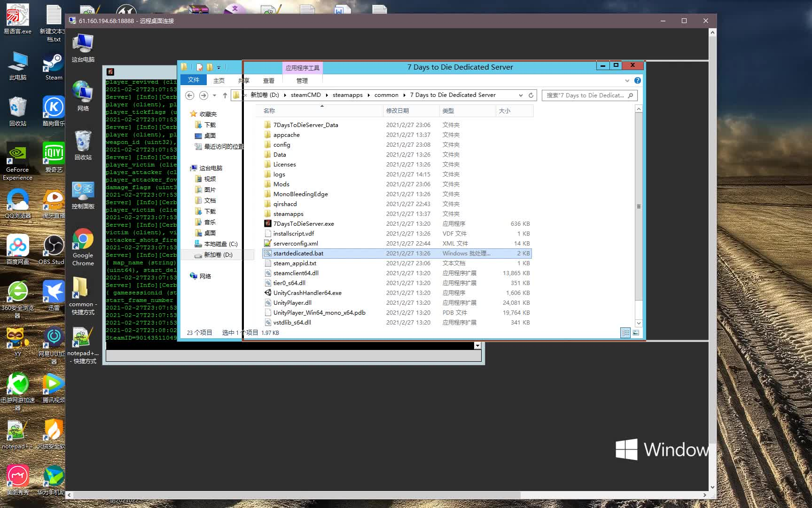This screenshot has height=508, width=812.
Task: Click the Explorer back arrow button
Action: (x=189, y=95)
